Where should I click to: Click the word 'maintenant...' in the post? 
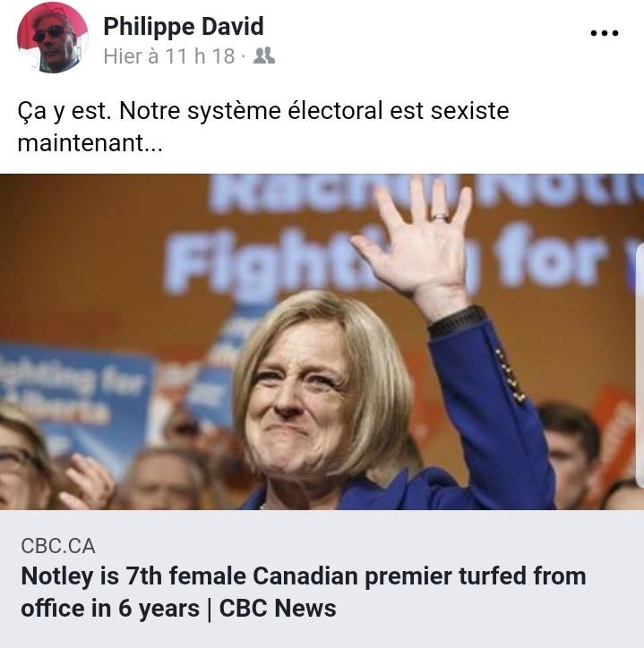(x=90, y=143)
